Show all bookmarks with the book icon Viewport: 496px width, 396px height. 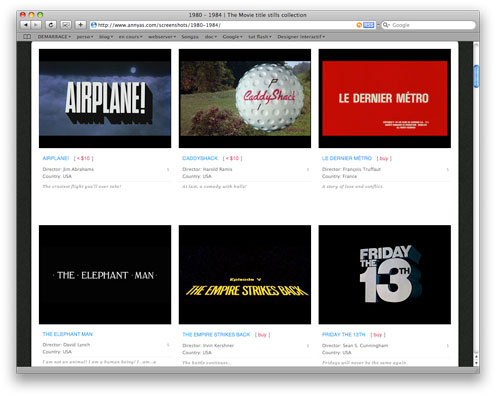coord(27,37)
